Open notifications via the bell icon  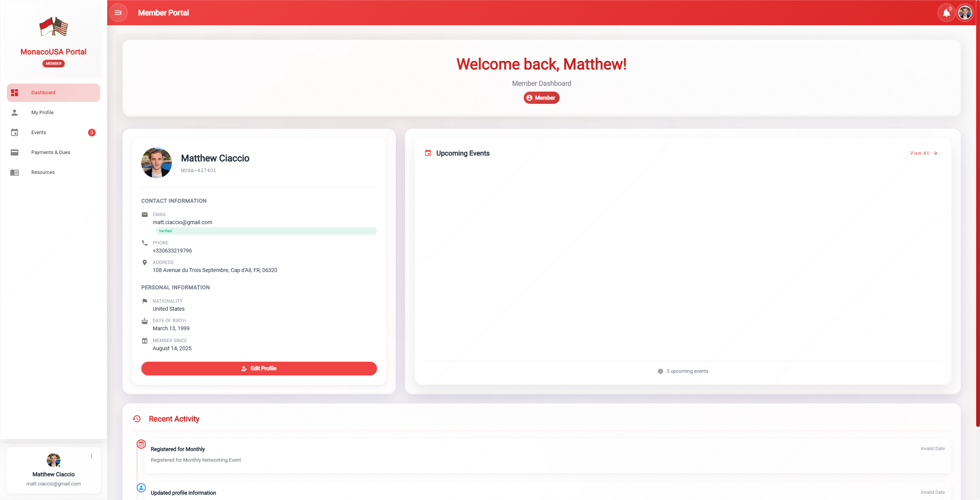pyautogui.click(x=946, y=13)
